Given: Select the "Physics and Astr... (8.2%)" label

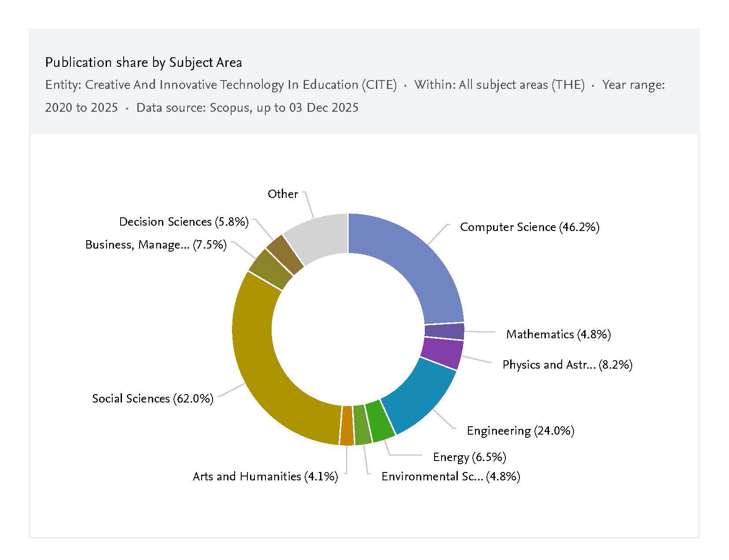Looking at the screenshot, I should (567, 365).
